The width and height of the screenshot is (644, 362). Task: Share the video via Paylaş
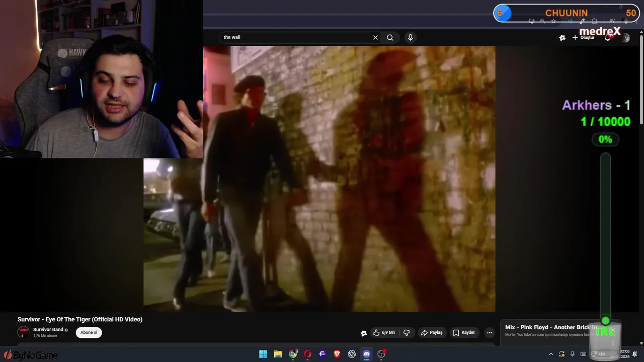pyautogui.click(x=432, y=332)
